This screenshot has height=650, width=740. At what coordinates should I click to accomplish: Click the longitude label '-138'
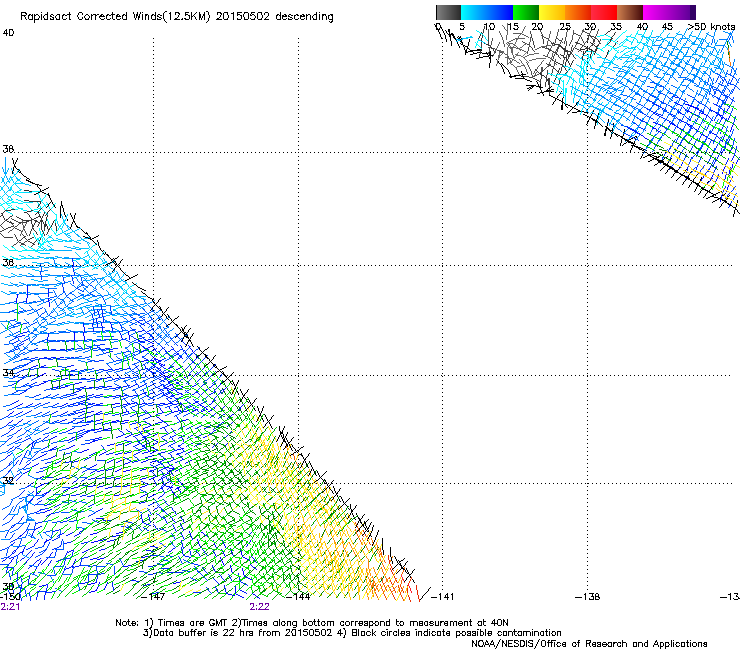coord(587,597)
